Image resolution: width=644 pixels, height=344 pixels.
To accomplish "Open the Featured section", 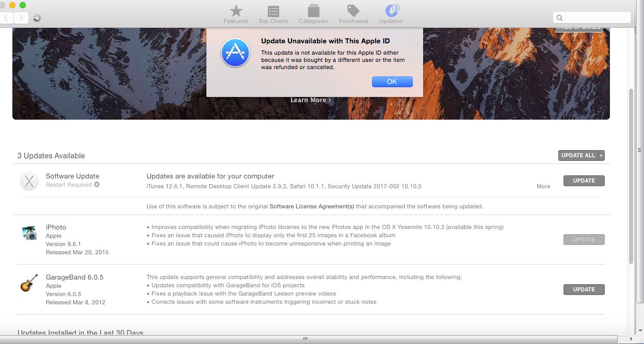I will coord(235,14).
